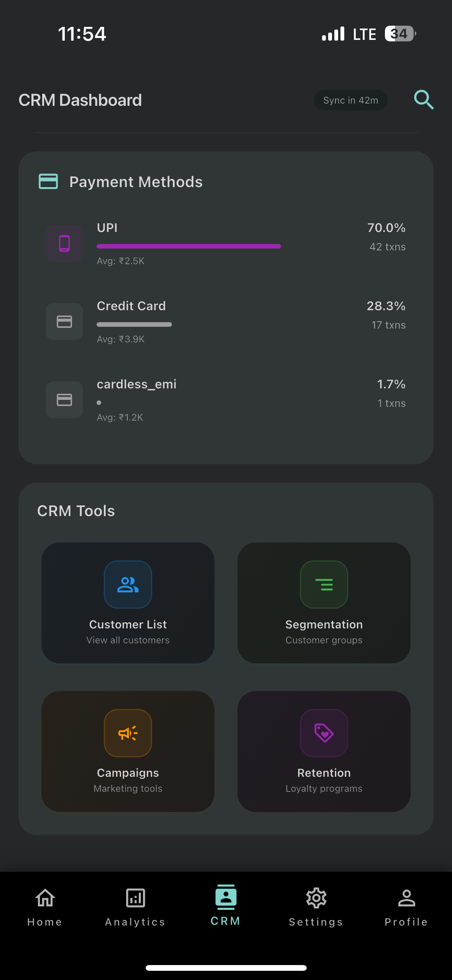Switch to the Analytics tab
The height and width of the screenshot is (980, 452).
click(x=135, y=906)
